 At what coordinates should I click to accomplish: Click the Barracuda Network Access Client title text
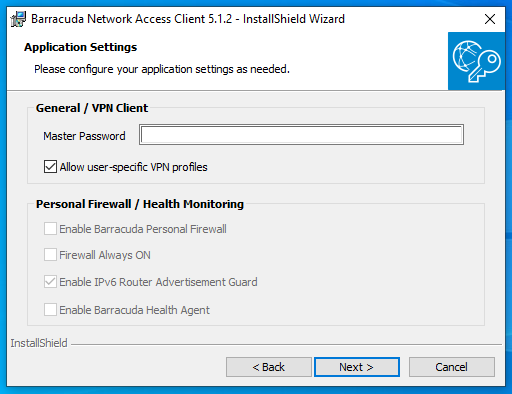pyautogui.click(x=188, y=19)
